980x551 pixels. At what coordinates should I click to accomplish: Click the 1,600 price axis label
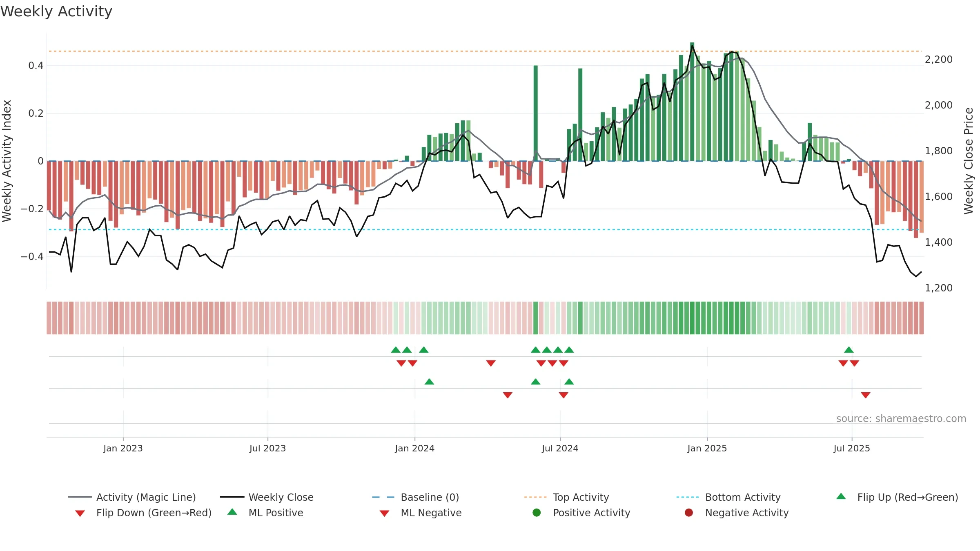pyautogui.click(x=939, y=197)
